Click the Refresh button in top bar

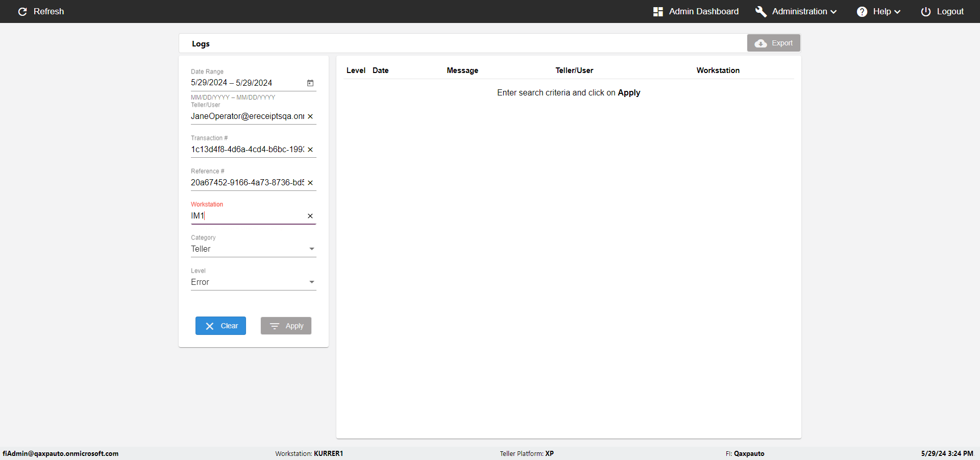click(x=41, y=11)
